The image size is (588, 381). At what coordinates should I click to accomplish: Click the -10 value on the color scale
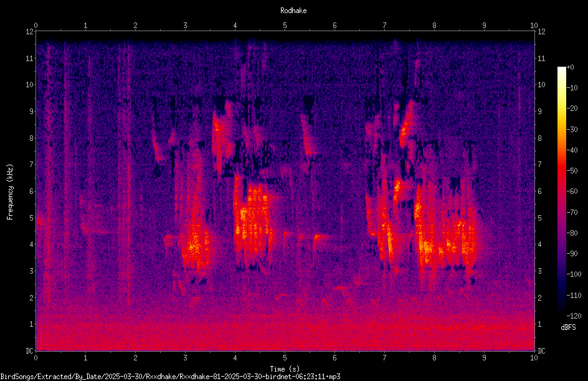click(x=572, y=88)
